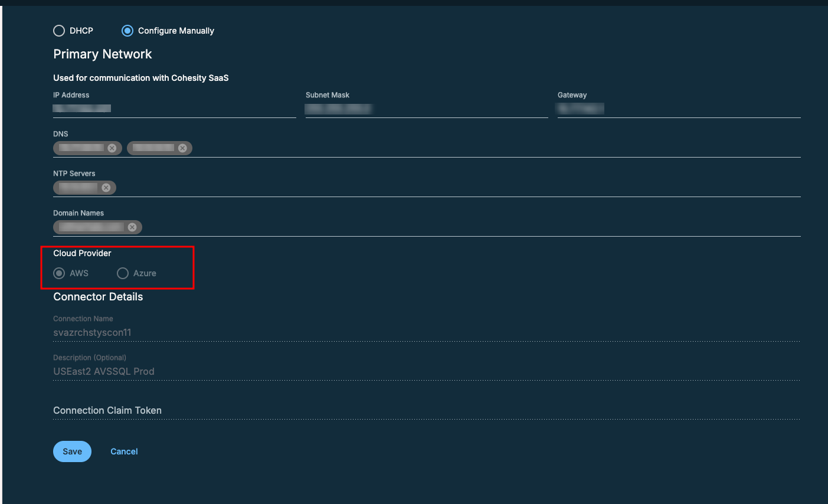
Task: Click empty area of DNS input field
Action: click(x=472, y=148)
